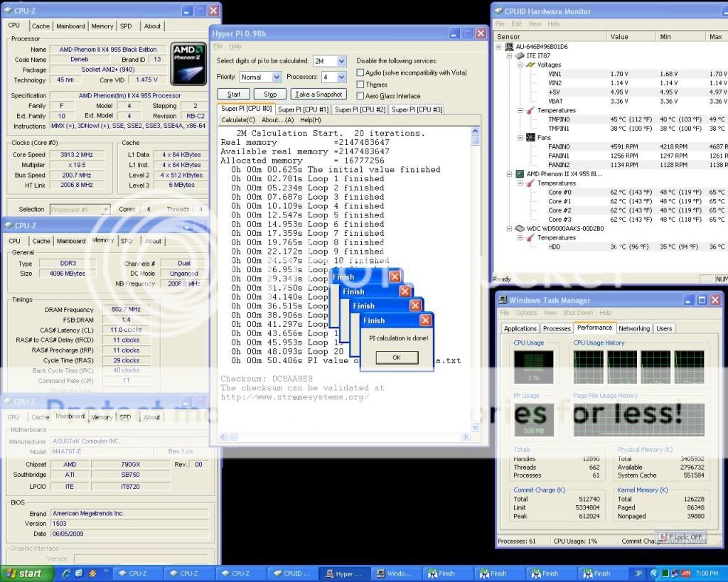This screenshot has width=728, height=582.
Task: Open the pi digits dropdown showing 2M
Action: [341, 61]
